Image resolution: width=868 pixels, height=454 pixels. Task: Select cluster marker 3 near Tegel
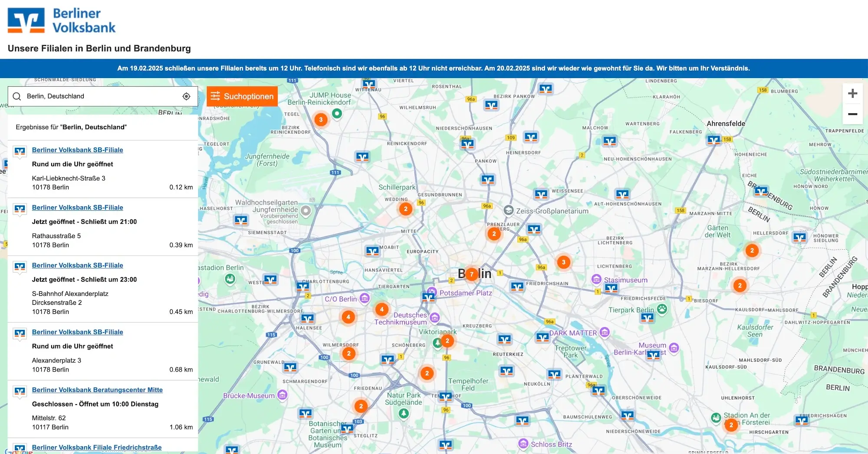tap(321, 120)
